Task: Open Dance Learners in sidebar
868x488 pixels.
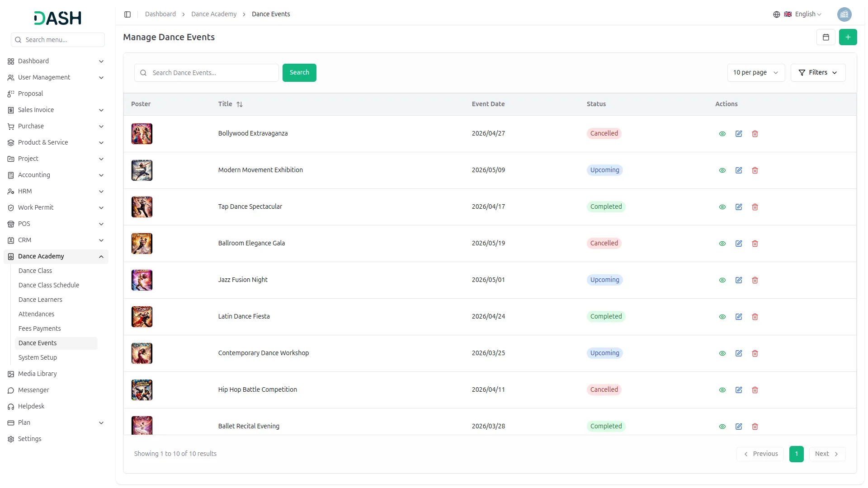Action: coord(40,300)
